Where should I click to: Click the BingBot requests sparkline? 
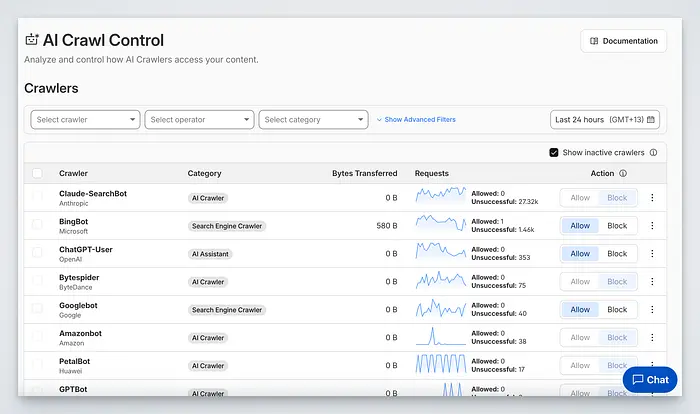tap(441, 223)
